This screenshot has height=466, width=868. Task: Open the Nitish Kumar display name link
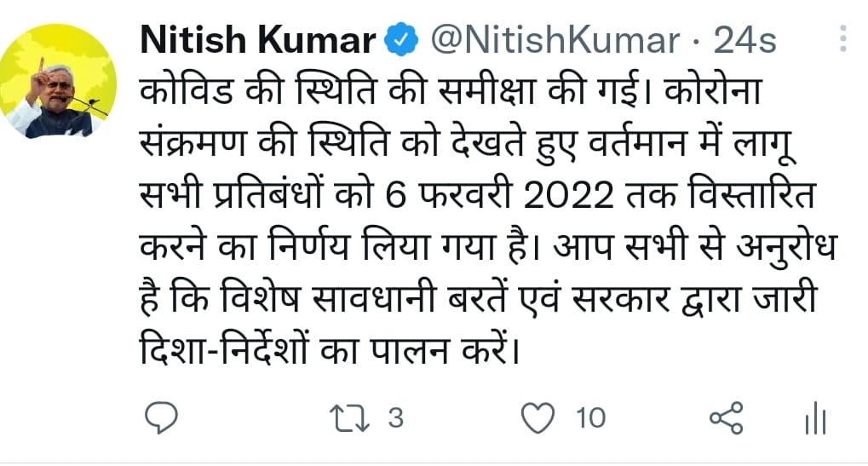pos(256,40)
